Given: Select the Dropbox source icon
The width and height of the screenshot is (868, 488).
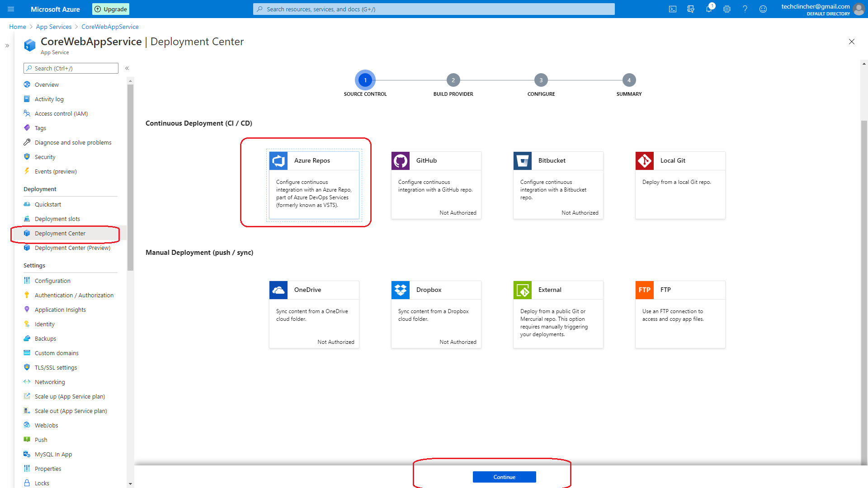Looking at the screenshot, I should pyautogui.click(x=401, y=290).
